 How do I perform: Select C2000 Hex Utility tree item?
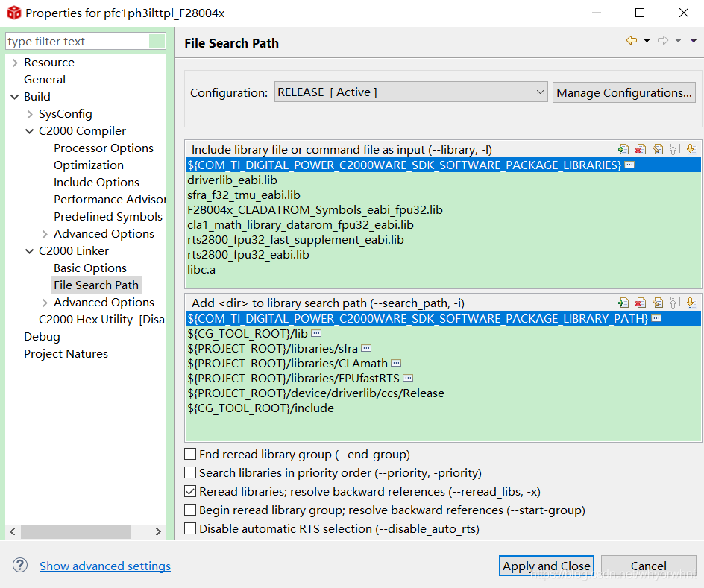click(102, 320)
